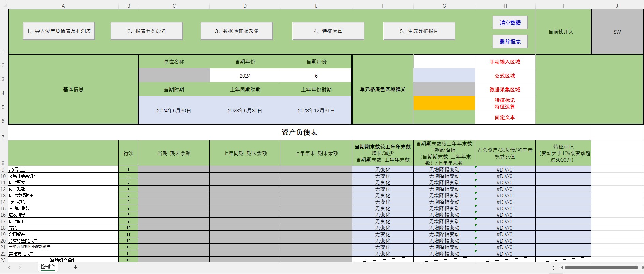
Task: Click the 特征运算 button
Action: point(328,31)
